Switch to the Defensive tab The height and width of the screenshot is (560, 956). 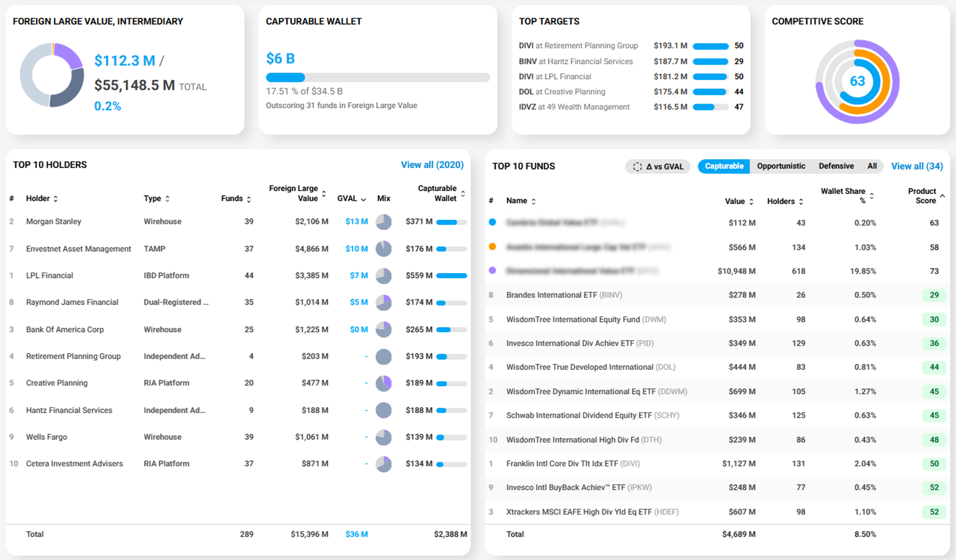point(836,166)
